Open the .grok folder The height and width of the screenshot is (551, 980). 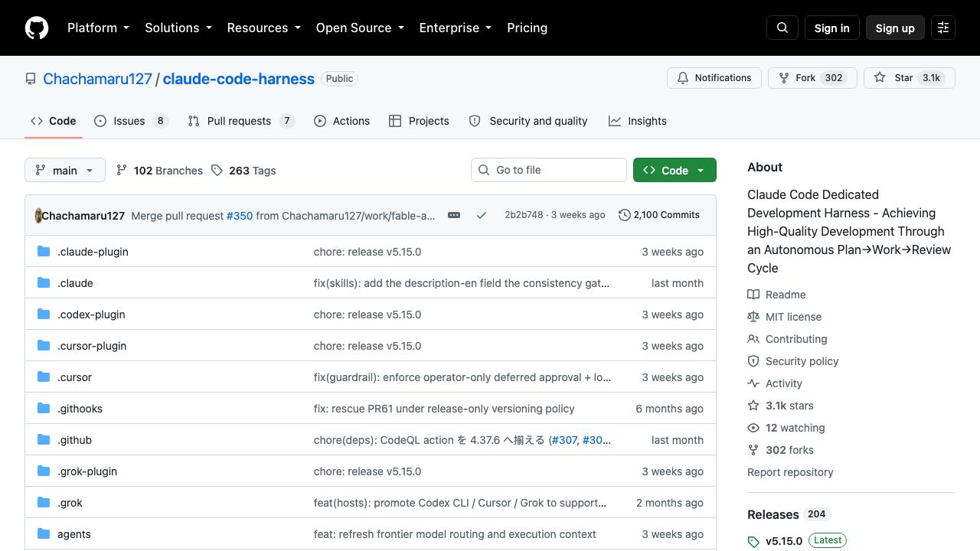[70, 503]
